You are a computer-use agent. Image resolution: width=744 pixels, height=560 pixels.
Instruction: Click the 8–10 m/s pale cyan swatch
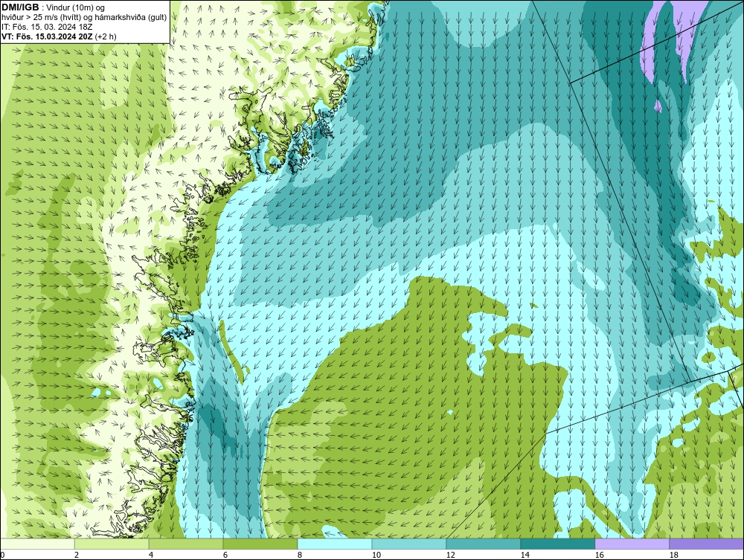pyautogui.click(x=335, y=544)
